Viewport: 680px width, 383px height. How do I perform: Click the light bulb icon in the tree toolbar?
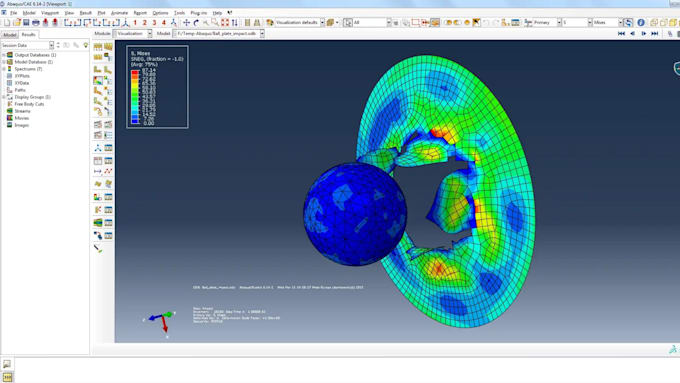point(86,45)
